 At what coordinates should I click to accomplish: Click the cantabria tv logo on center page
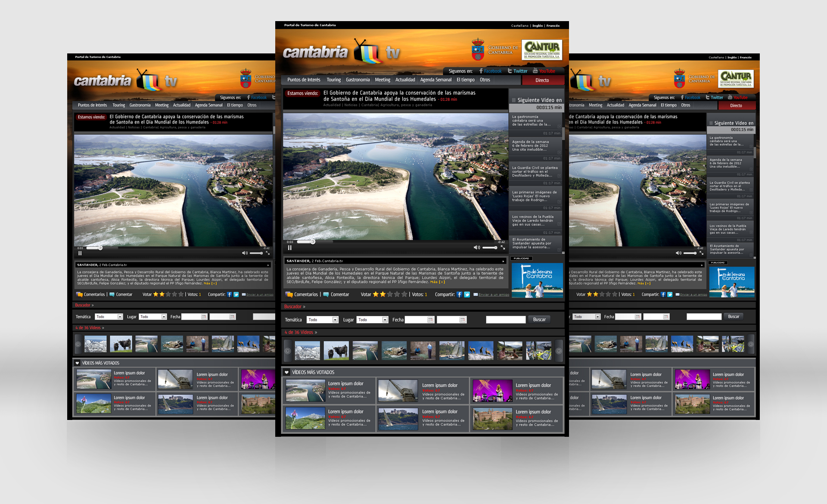click(341, 52)
